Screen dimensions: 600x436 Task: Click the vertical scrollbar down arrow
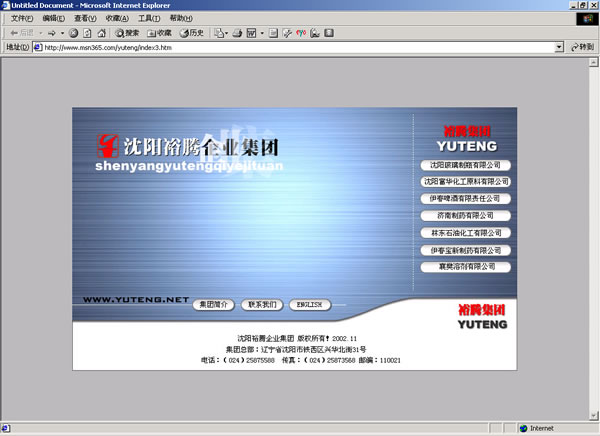[593, 415]
